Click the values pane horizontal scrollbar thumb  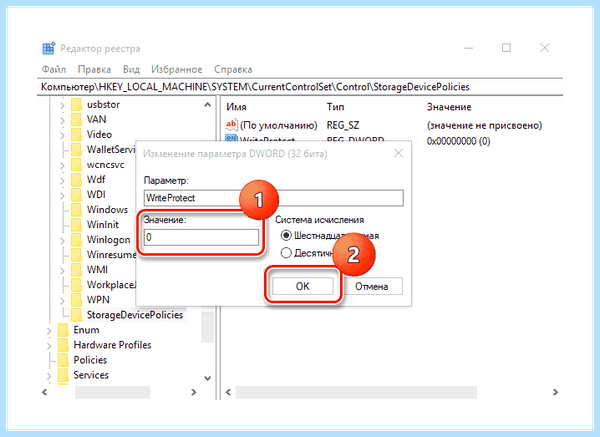pos(356,392)
